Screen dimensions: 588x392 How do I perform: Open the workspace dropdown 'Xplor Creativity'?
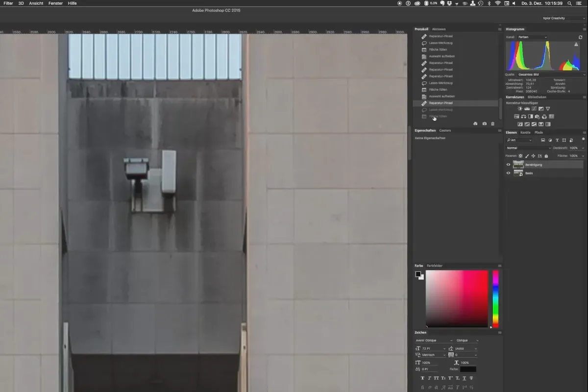563,18
